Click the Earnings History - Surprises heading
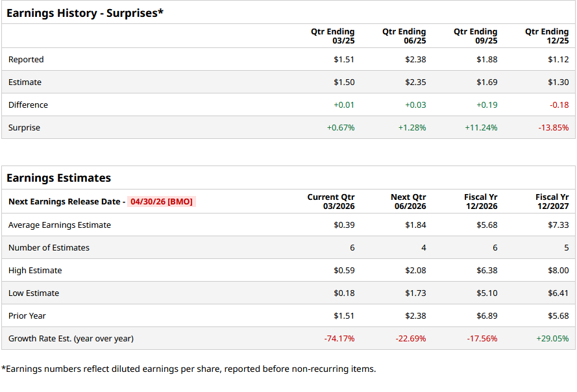This screenshot has width=577, height=392. tap(84, 12)
